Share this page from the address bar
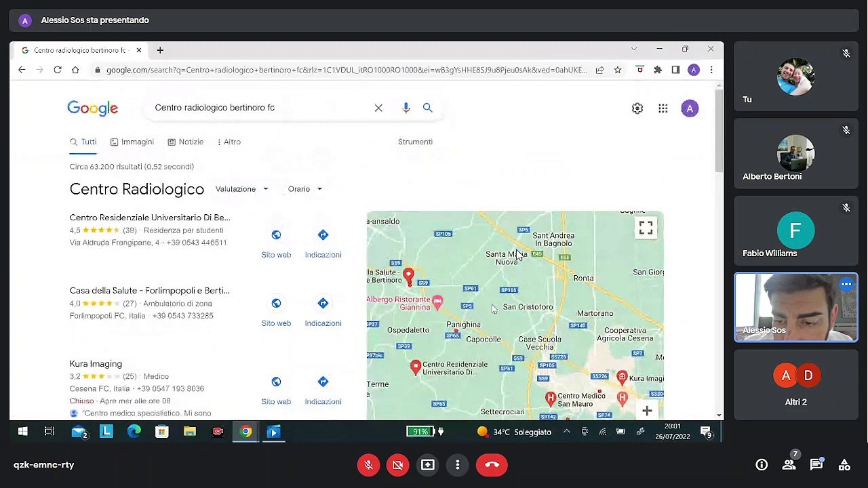The width and height of the screenshot is (868, 488). click(600, 70)
